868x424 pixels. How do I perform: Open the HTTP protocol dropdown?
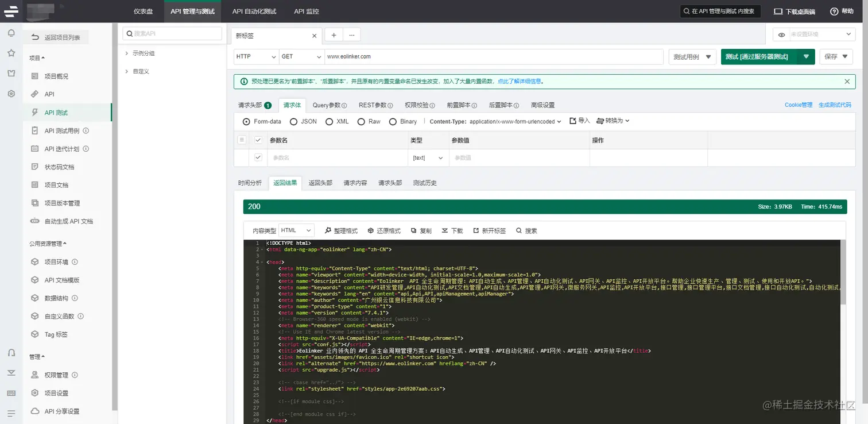256,56
